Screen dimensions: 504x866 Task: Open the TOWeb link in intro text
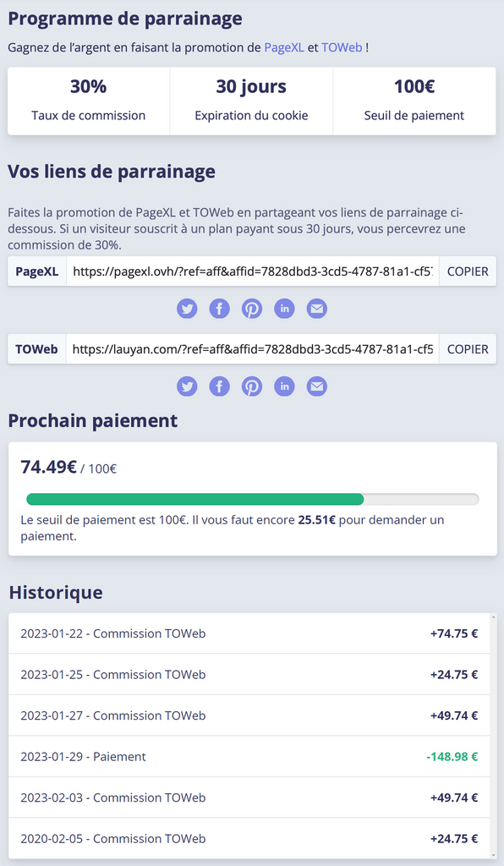tap(342, 47)
